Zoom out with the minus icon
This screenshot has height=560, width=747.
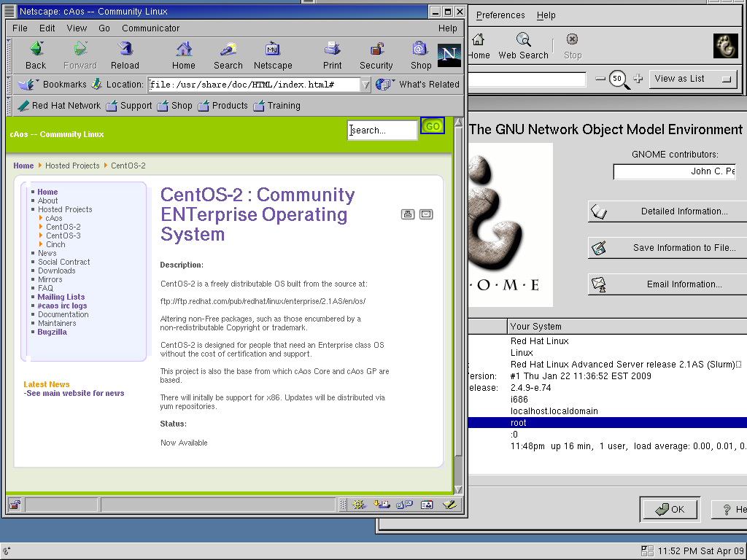pos(600,79)
